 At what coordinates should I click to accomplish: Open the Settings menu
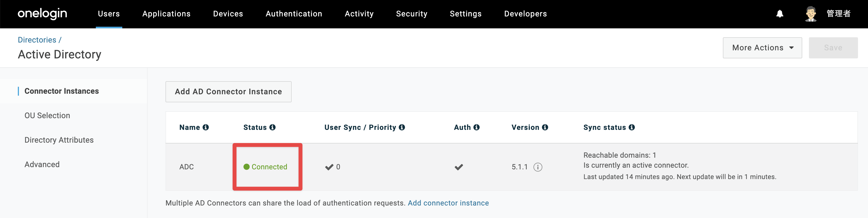tap(466, 14)
